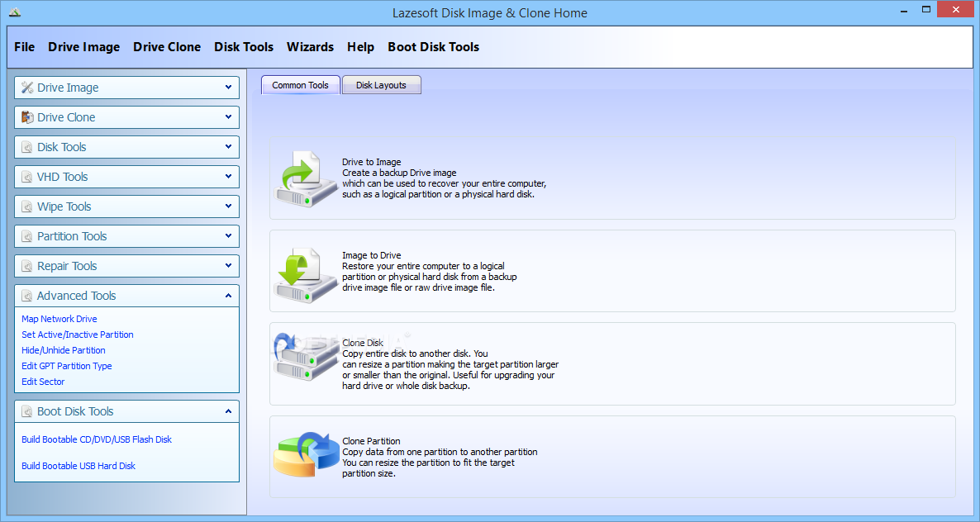Expand the Drive Image sidebar section

[228, 88]
